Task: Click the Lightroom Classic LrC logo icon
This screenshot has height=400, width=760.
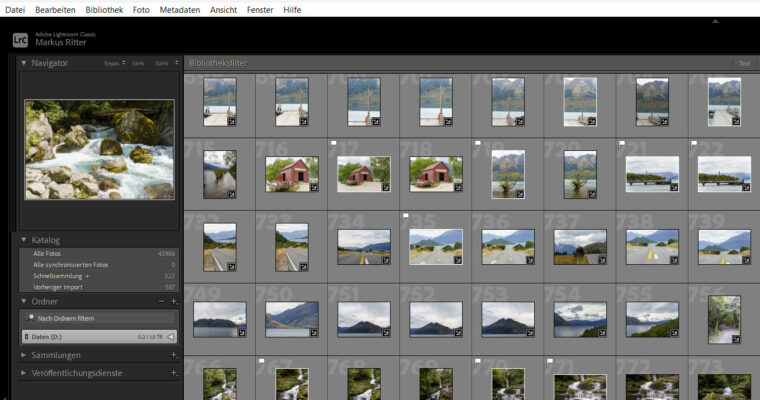Action: coord(20,40)
